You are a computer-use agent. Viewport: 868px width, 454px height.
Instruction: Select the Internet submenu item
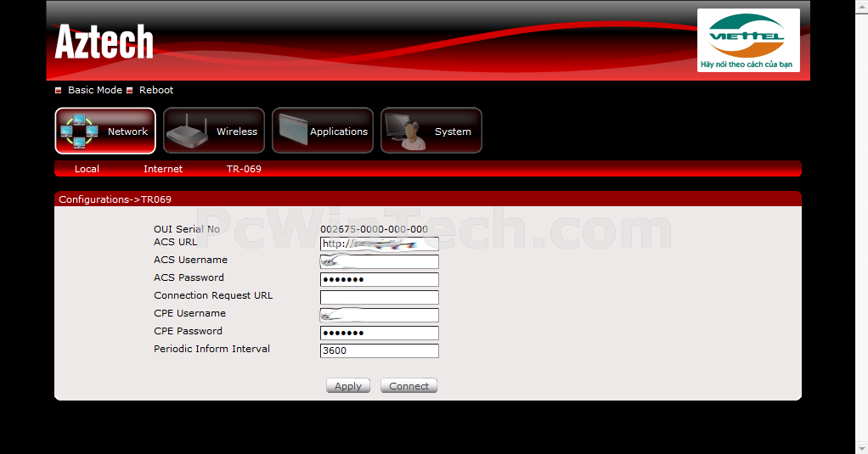pyautogui.click(x=163, y=169)
